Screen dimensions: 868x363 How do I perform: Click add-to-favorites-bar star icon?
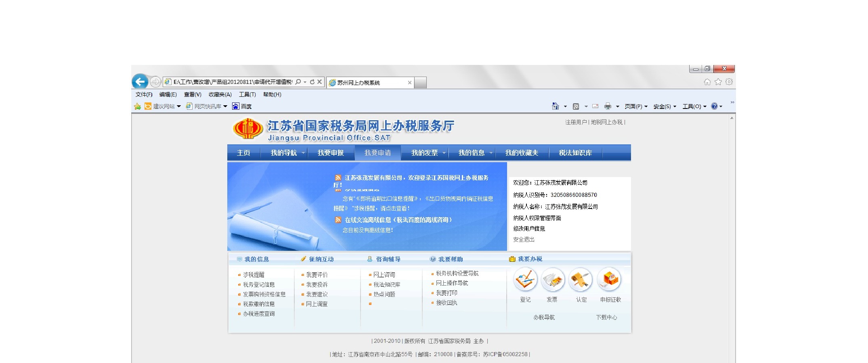pos(137,106)
